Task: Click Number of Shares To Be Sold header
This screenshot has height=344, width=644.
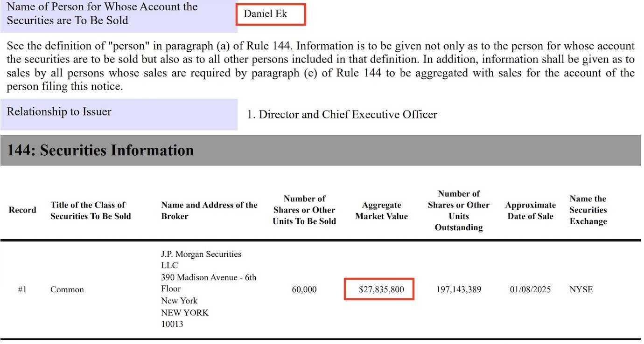Action: tap(304, 210)
